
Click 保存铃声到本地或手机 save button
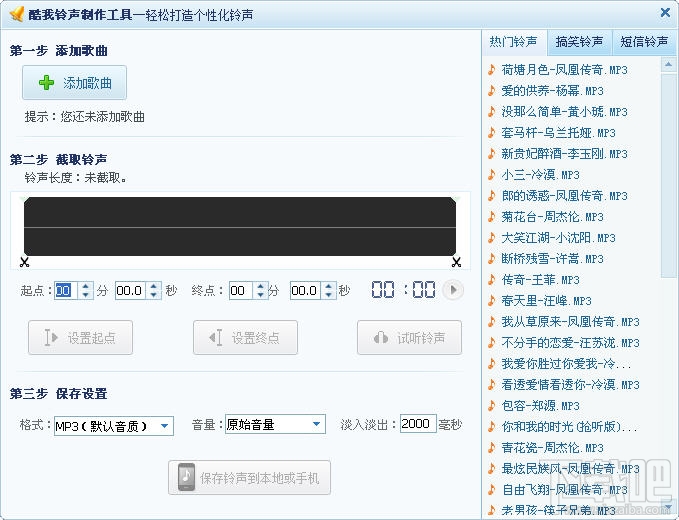[x=249, y=478]
